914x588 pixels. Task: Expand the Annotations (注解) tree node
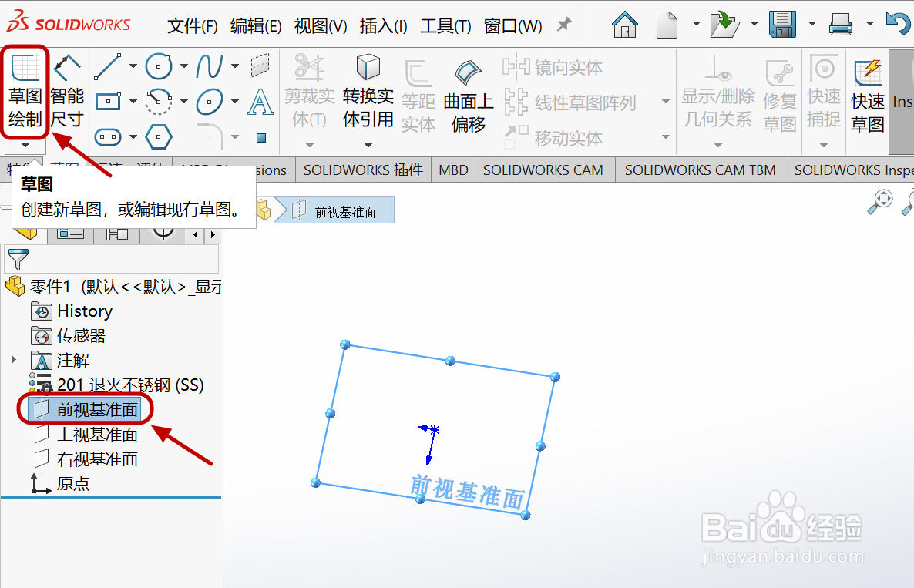tap(14, 360)
